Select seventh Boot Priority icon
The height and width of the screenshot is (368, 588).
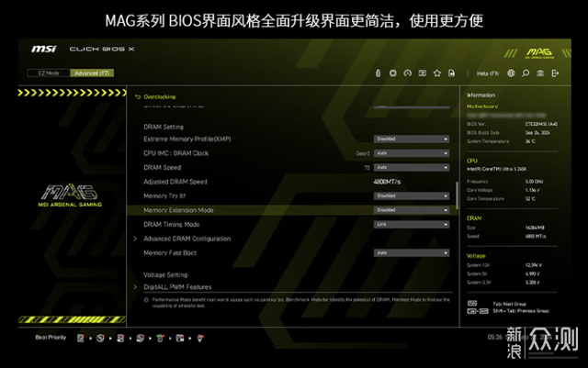tap(200, 338)
